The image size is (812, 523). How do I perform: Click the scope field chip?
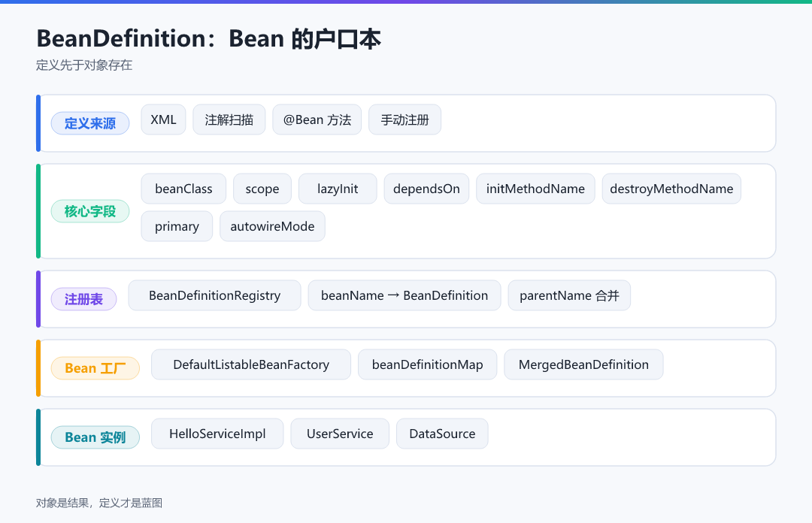pos(262,189)
